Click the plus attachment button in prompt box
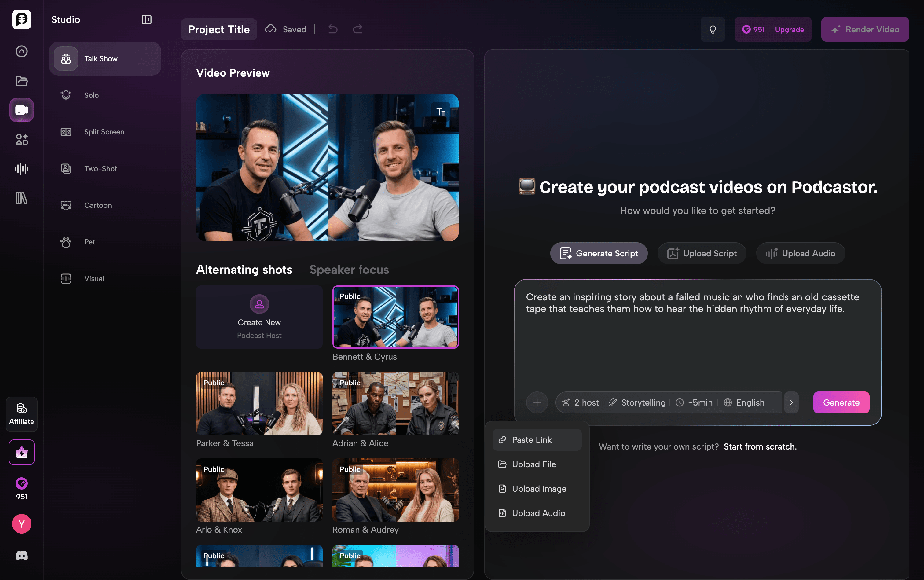Viewport: 924px width, 580px height. click(x=537, y=402)
